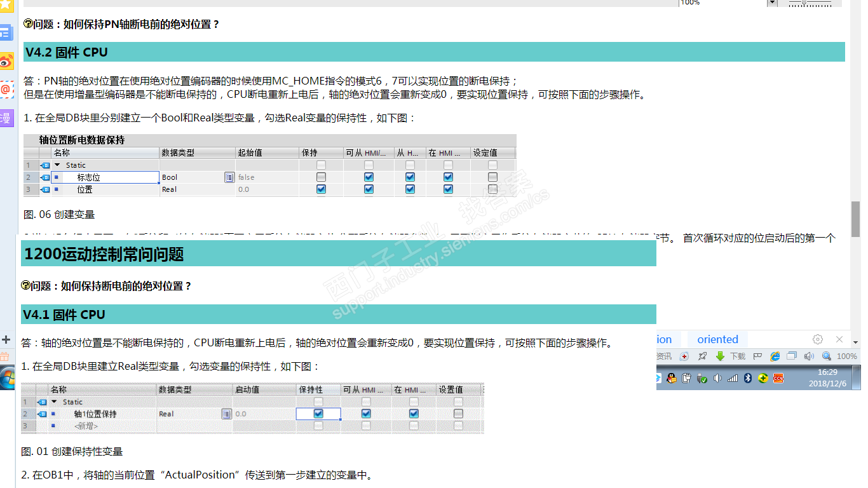
Task: Click the 起始值 column header
Action: point(267,152)
